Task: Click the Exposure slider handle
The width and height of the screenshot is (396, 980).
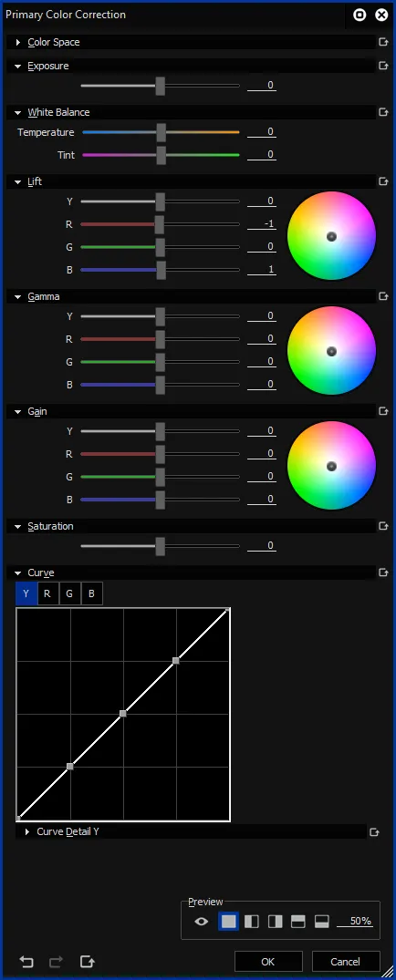Action: pyautogui.click(x=161, y=86)
